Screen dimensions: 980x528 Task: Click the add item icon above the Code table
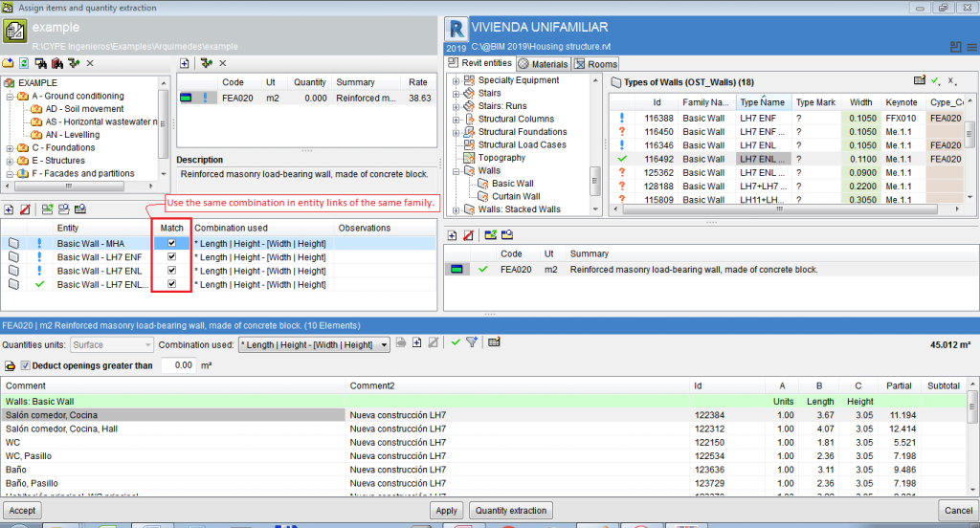click(x=185, y=63)
